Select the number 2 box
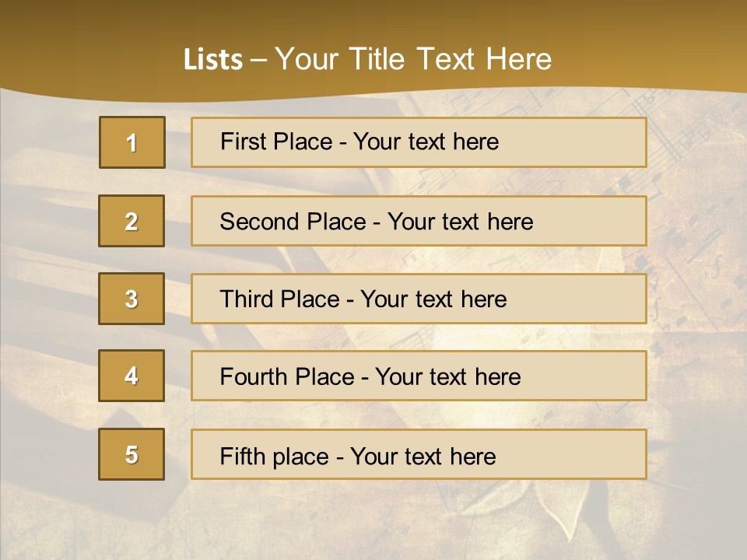 [x=132, y=221]
